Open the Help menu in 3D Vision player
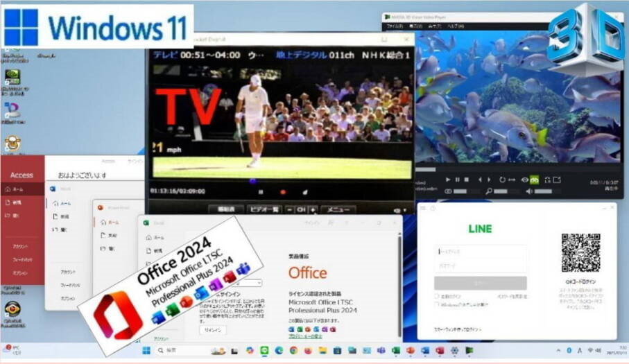 click(x=456, y=26)
